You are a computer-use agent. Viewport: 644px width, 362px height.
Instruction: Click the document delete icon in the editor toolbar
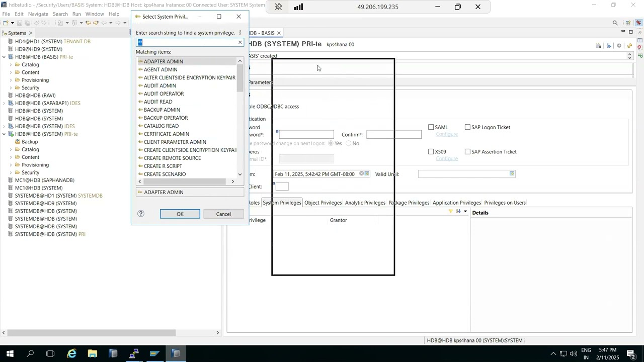point(599,46)
